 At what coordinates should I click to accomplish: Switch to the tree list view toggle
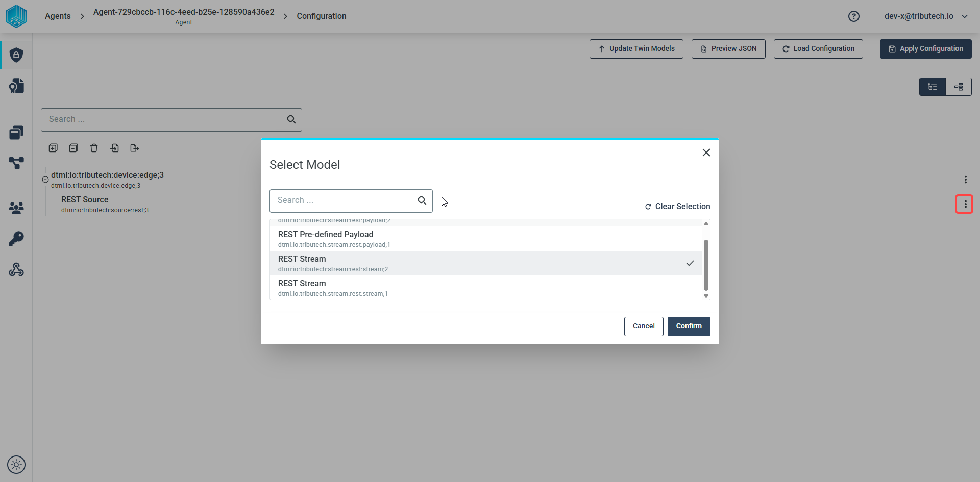click(933, 87)
